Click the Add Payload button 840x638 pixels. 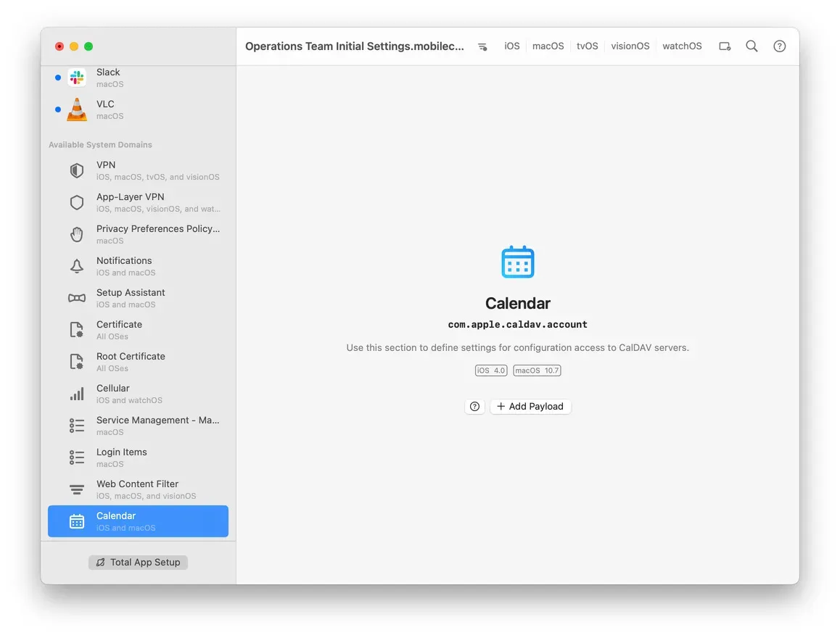pyautogui.click(x=530, y=406)
